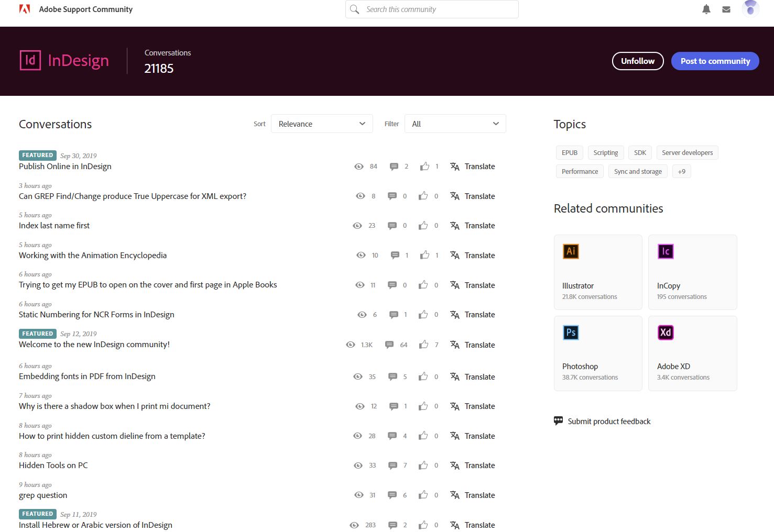774x532 pixels.
Task: Click the Submit product feedback bubble icon
Action: coord(558,420)
